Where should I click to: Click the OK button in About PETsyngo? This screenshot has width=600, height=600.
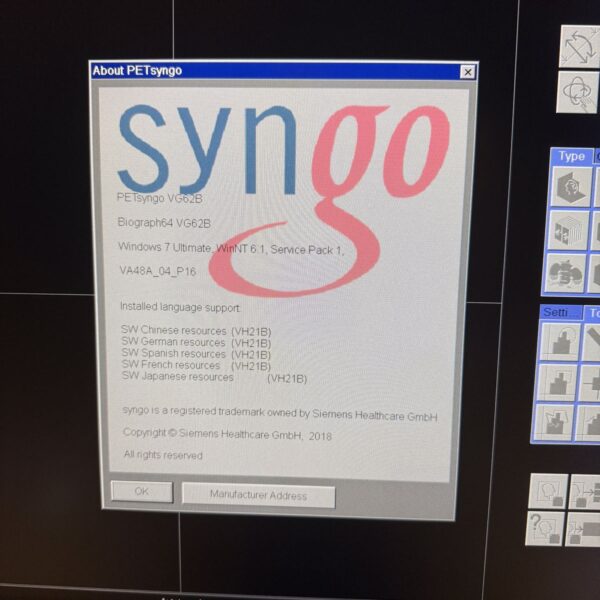pos(142,491)
